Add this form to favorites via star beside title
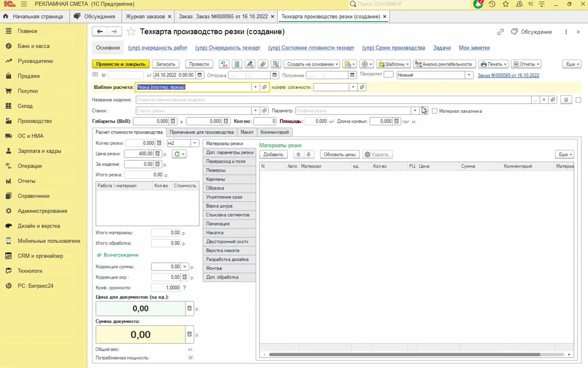 (131, 32)
